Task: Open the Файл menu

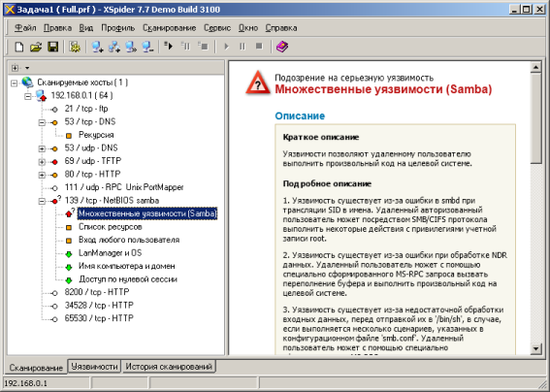Action: click(x=25, y=28)
